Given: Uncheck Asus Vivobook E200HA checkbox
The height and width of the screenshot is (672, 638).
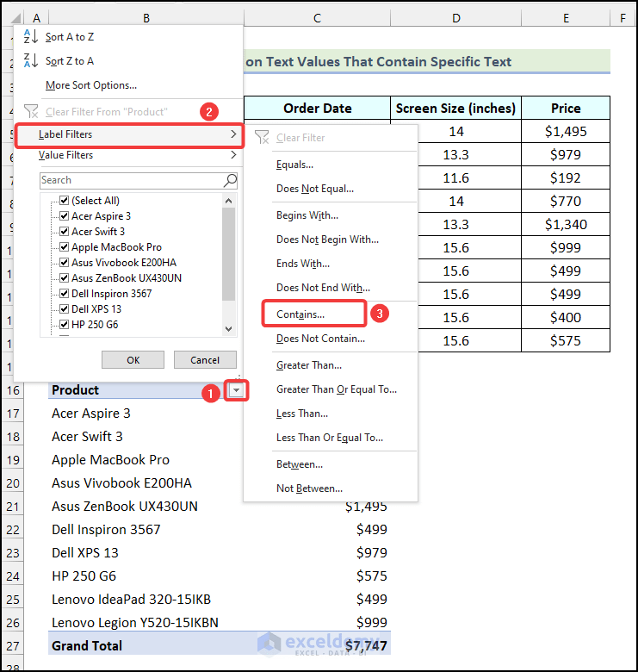Looking at the screenshot, I should [x=65, y=262].
